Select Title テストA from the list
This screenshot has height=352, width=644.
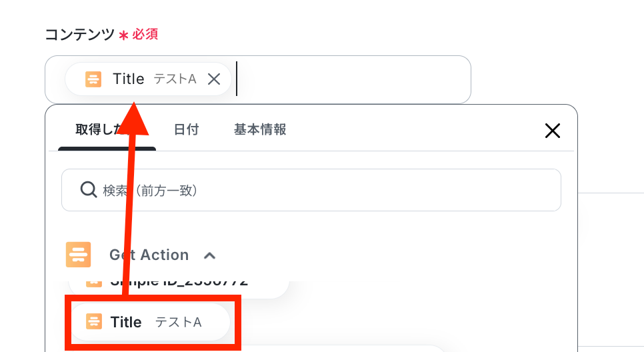(151, 322)
